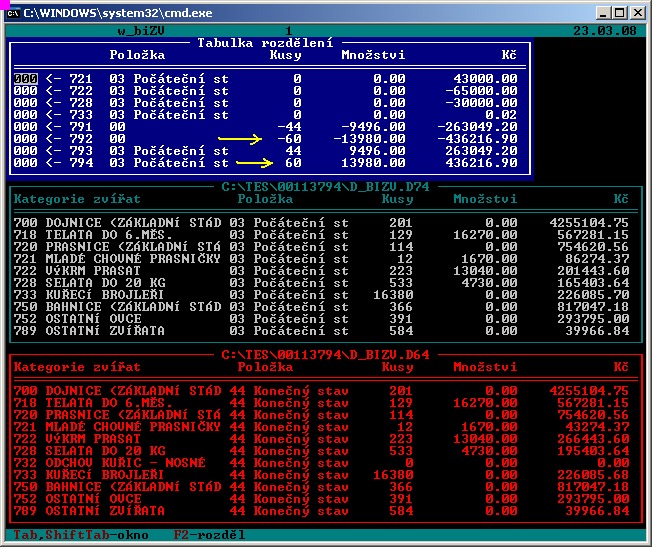This screenshot has height=547, width=652.
Task: Click the w_biZV label in header bar
Action: (141, 31)
